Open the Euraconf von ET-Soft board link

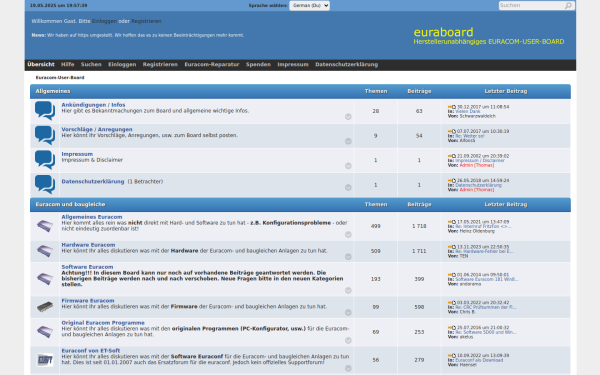(x=91, y=351)
